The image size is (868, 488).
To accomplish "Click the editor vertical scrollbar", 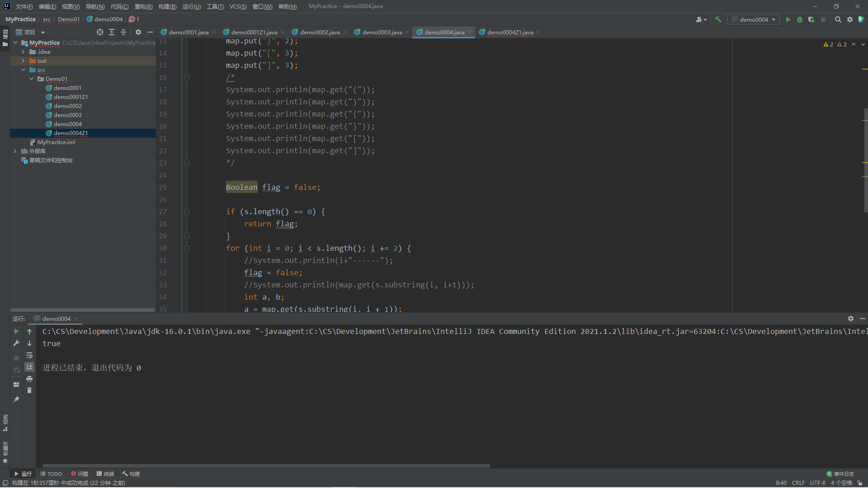I will click(x=865, y=160).
